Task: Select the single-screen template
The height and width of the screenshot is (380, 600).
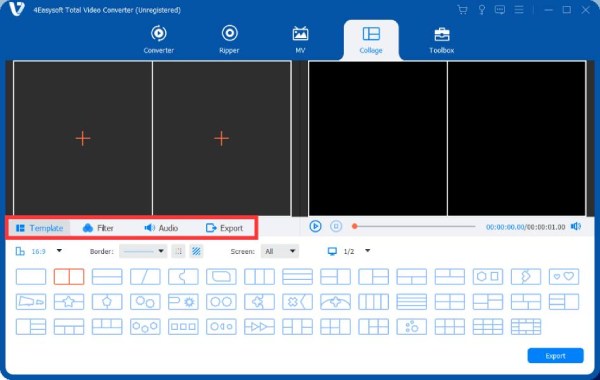Action: tap(31, 277)
